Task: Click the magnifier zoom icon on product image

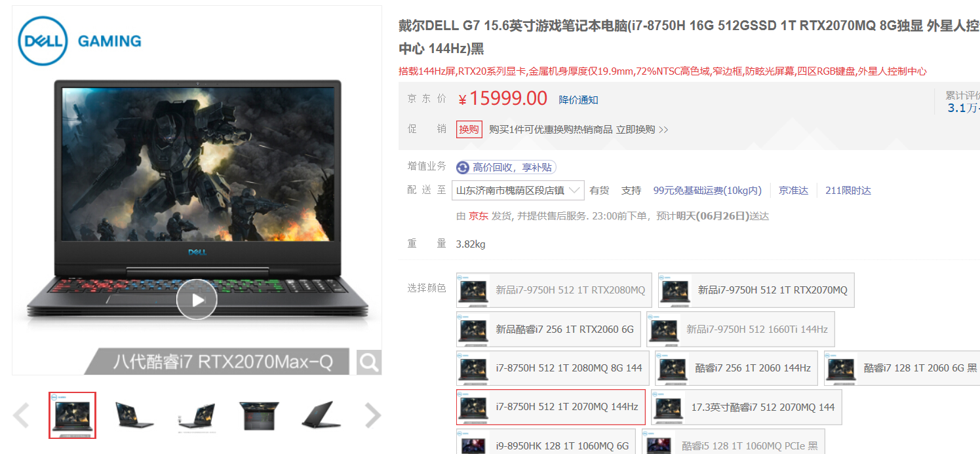Action: click(x=369, y=362)
